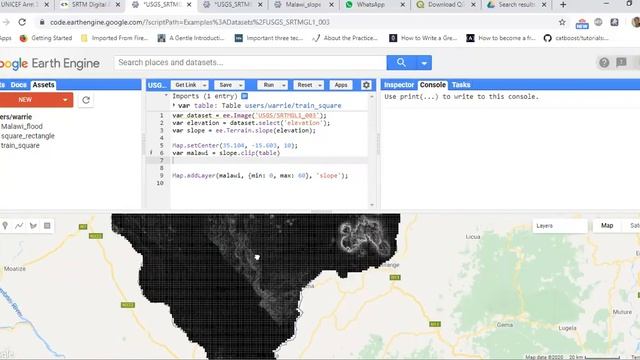Image resolution: width=640 pixels, height=360 pixels.
Task: Click the address bar URL
Action: point(190,22)
